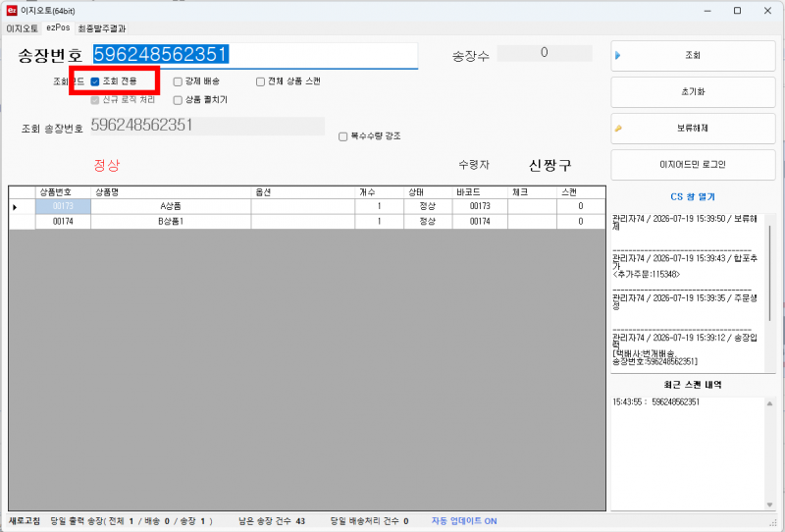Click 남은 송장 건수 43 status text
Image resolution: width=785 pixels, height=532 pixels.
pos(272,521)
